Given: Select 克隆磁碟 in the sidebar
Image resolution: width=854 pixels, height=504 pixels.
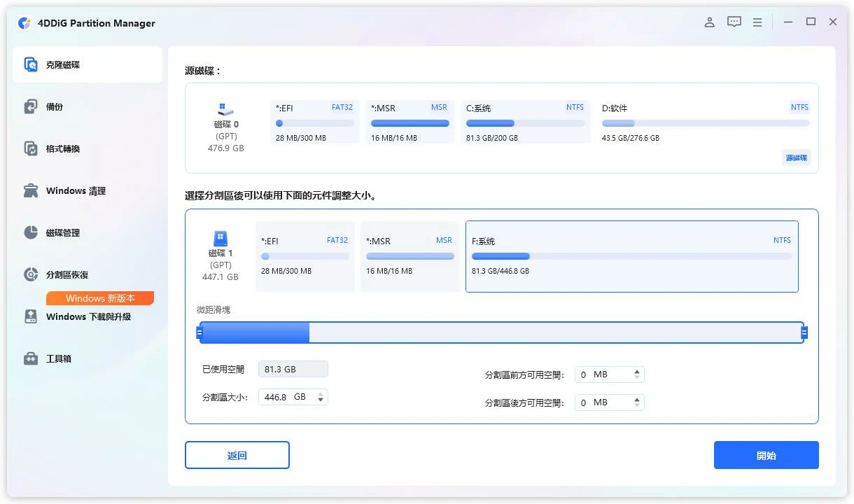Looking at the screenshot, I should [88, 64].
